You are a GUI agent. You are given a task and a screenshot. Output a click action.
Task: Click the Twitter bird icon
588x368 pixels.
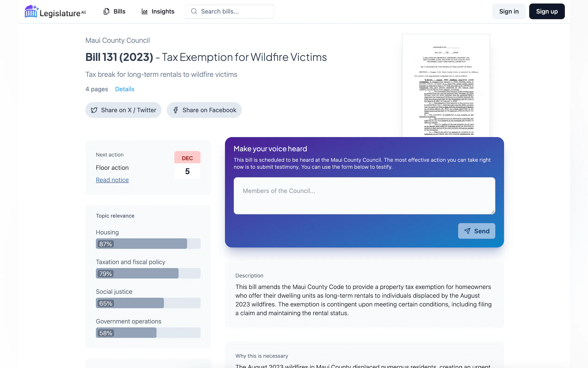94,110
